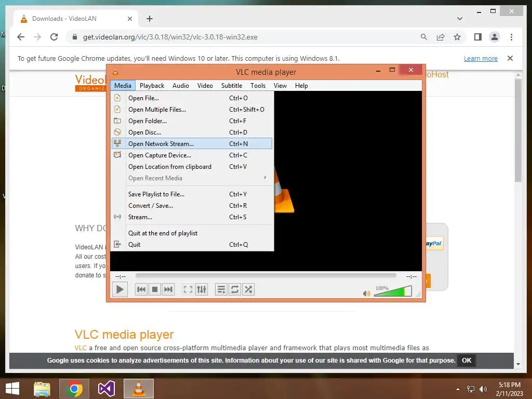
Task: Mute audio with the speaker icon
Action: pyautogui.click(x=366, y=293)
